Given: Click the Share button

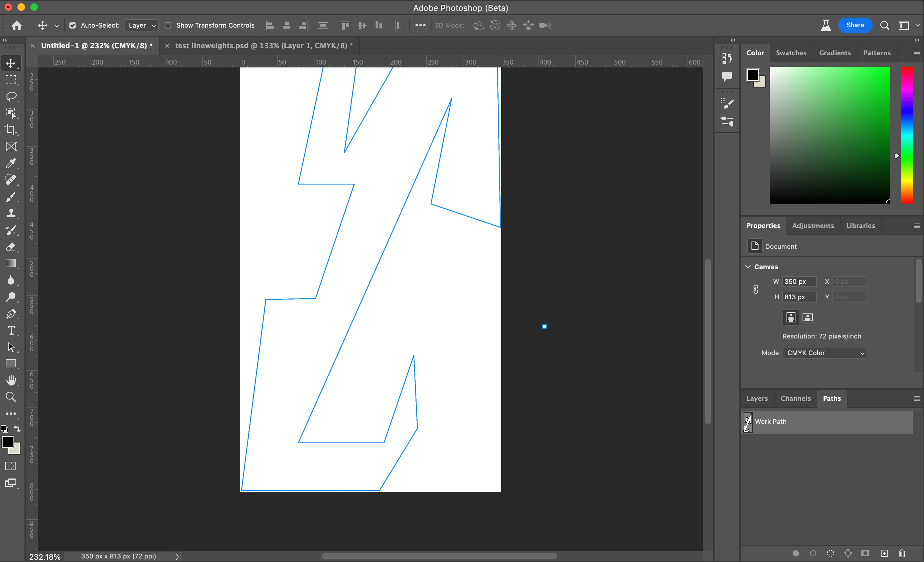Looking at the screenshot, I should [x=855, y=25].
